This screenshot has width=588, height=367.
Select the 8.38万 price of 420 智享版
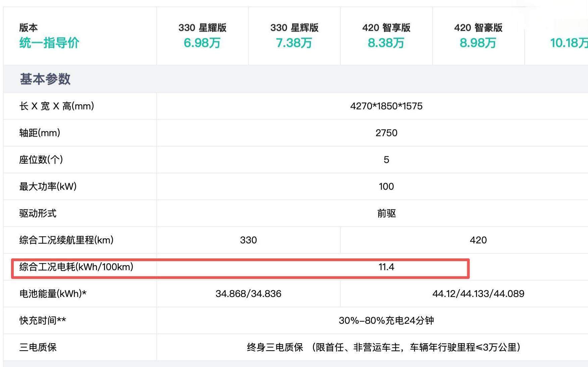(386, 43)
